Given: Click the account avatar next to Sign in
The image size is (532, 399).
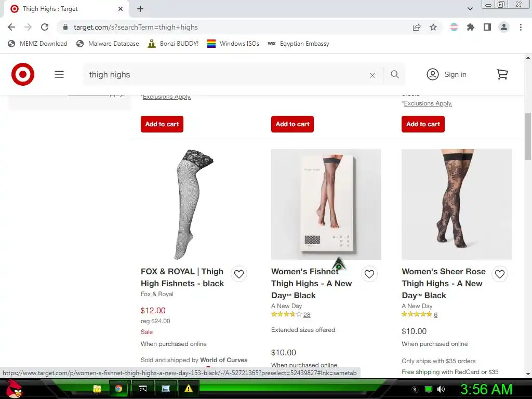Looking at the screenshot, I should point(433,74).
